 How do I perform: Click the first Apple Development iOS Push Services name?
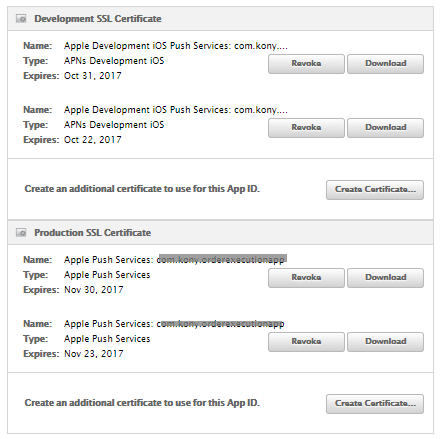(176, 46)
